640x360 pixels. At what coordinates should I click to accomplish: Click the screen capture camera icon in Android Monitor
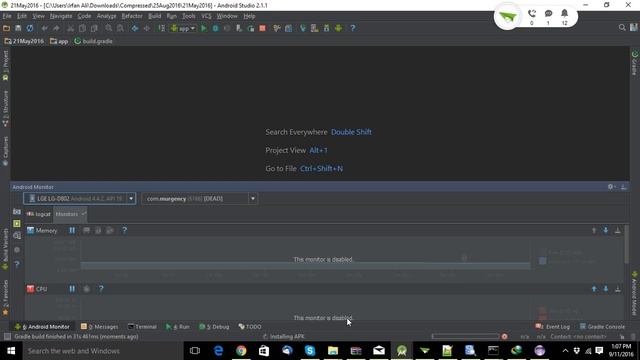(17, 212)
